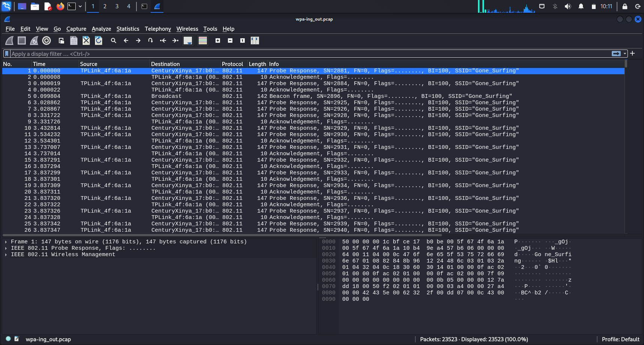The height and width of the screenshot is (345, 644).
Task: Open the Statistics menu
Action: click(x=127, y=29)
